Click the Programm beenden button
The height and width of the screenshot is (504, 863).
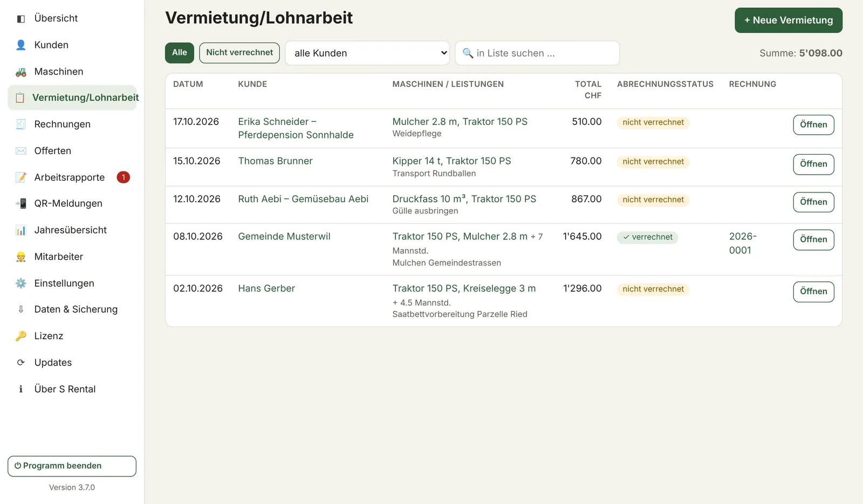[x=72, y=466]
